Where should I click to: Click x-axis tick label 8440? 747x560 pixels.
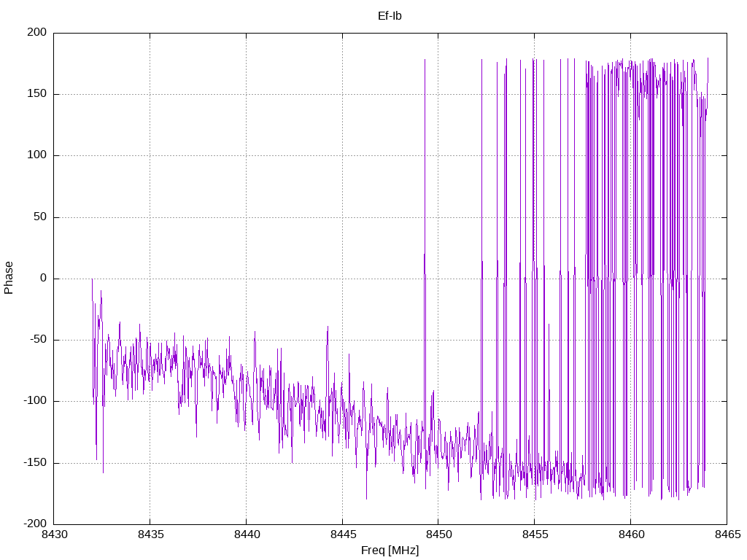tap(247, 534)
